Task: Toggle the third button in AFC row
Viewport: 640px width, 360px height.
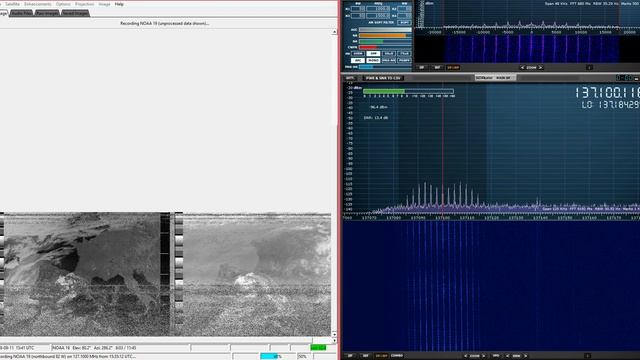Action: coord(389,60)
